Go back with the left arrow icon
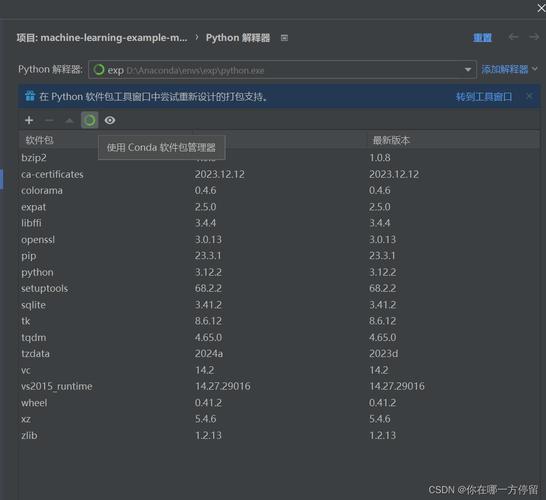The height and width of the screenshot is (500, 546). [x=513, y=37]
